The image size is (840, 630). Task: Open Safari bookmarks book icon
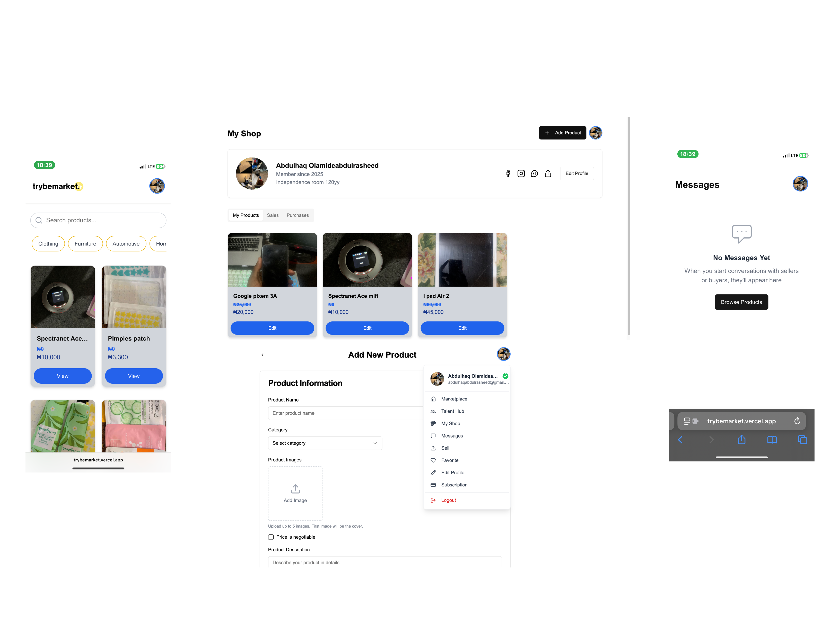772,440
